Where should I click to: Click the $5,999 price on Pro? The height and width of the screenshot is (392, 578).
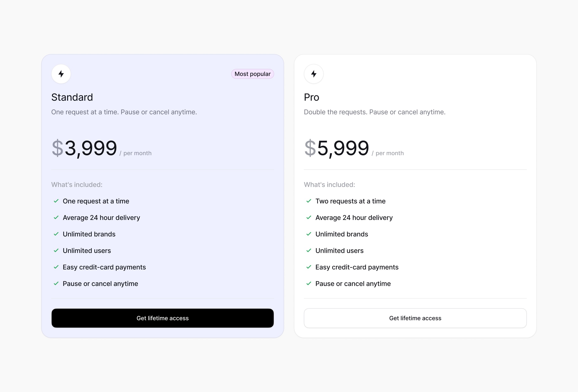coord(337,148)
